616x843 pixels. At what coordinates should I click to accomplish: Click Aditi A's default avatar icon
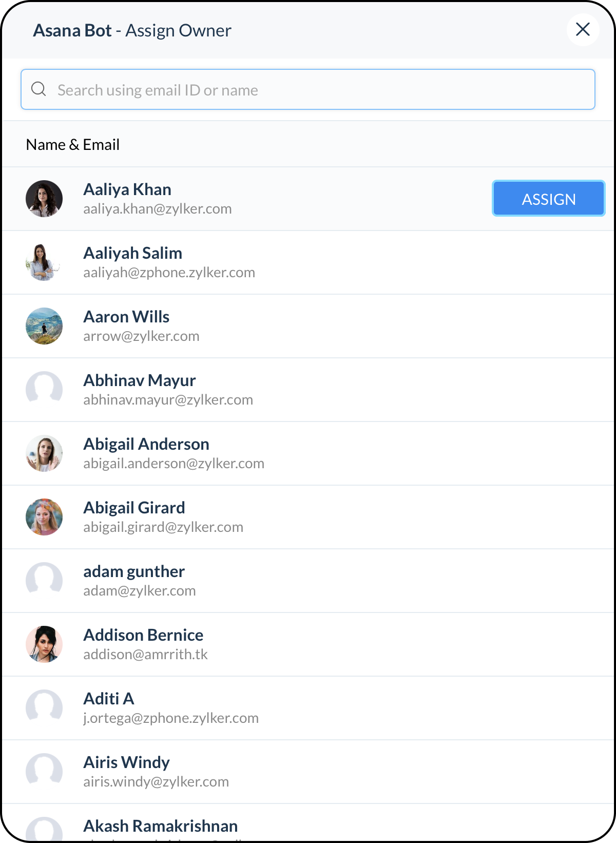(44, 708)
